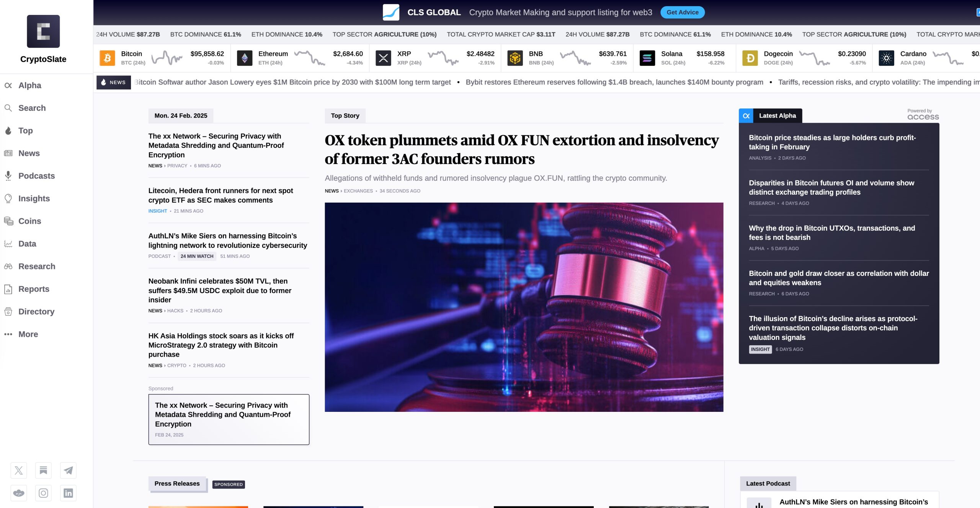Open the sponsored xx Network card
The height and width of the screenshot is (508, 980).
[229, 420]
